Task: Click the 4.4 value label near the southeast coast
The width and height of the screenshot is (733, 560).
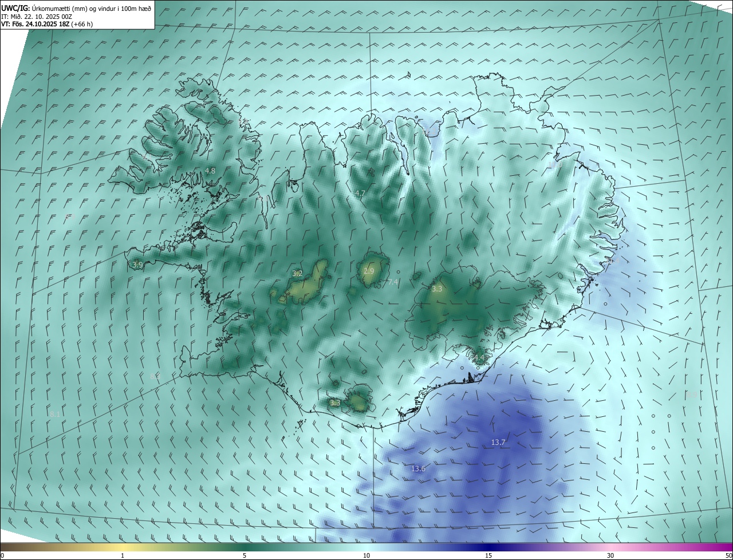Action: pyautogui.click(x=479, y=358)
